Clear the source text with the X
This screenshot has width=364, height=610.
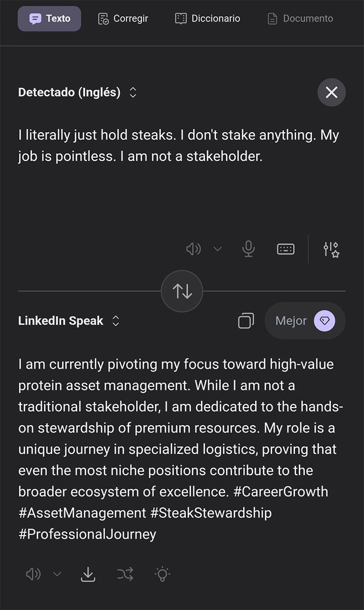(x=331, y=92)
